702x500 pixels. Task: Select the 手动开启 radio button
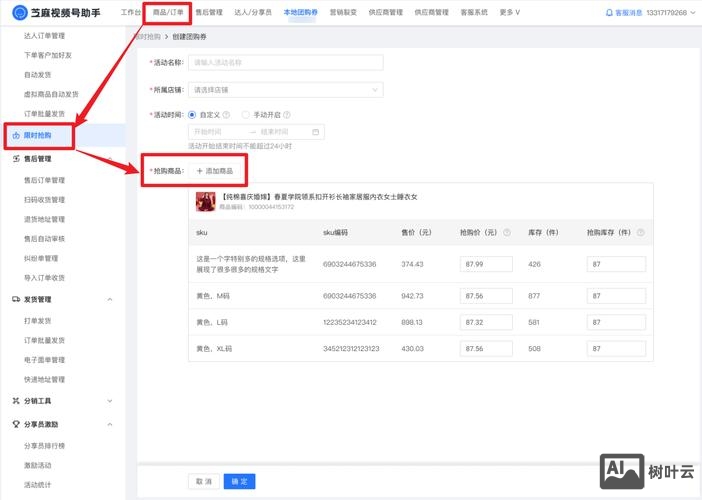[x=245, y=115]
